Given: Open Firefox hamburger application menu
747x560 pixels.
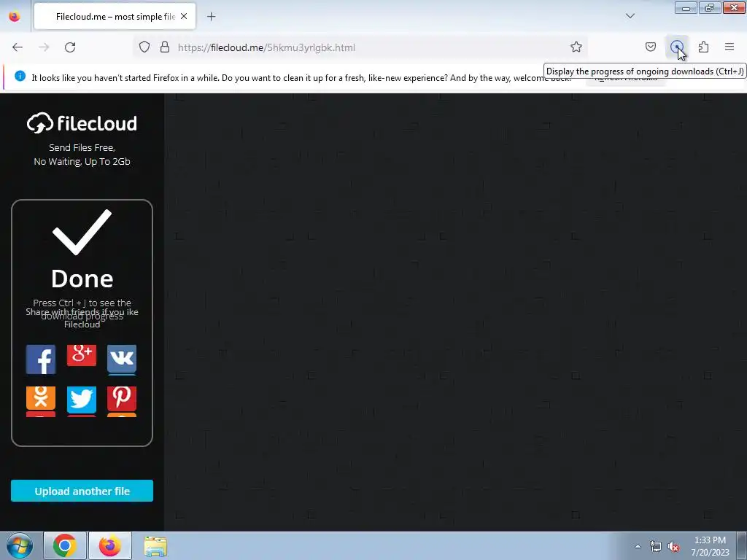Looking at the screenshot, I should 729,47.
